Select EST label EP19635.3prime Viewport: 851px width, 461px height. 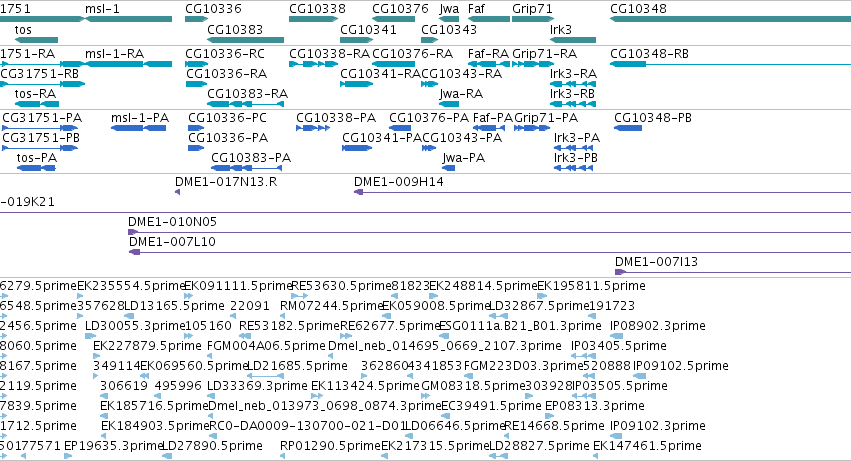(114, 446)
